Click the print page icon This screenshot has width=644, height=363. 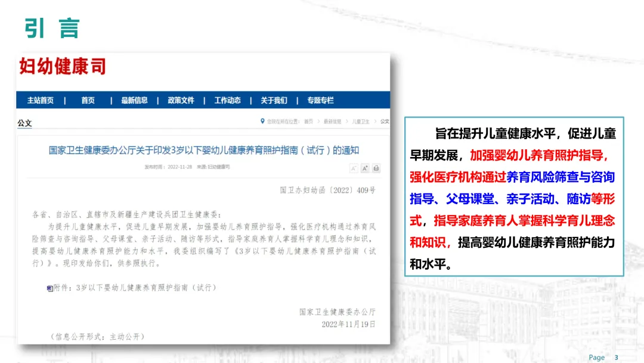pos(376,168)
